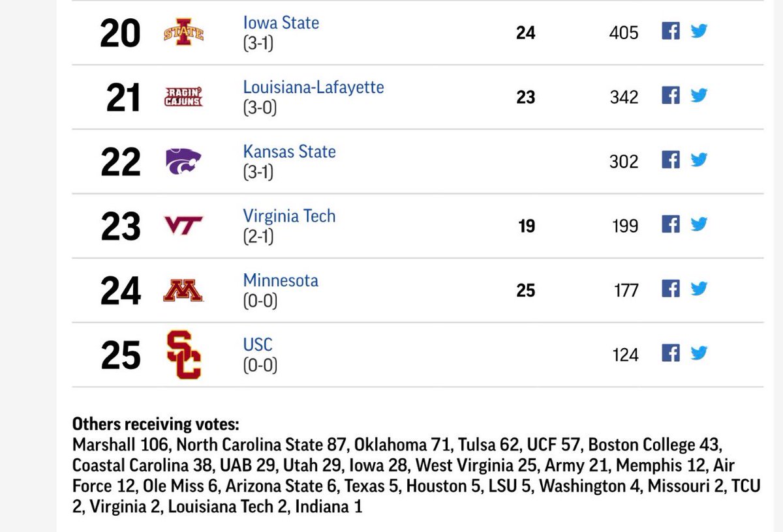Click the Virginia Tech VT logo
The image size is (783, 532).
[183, 226]
